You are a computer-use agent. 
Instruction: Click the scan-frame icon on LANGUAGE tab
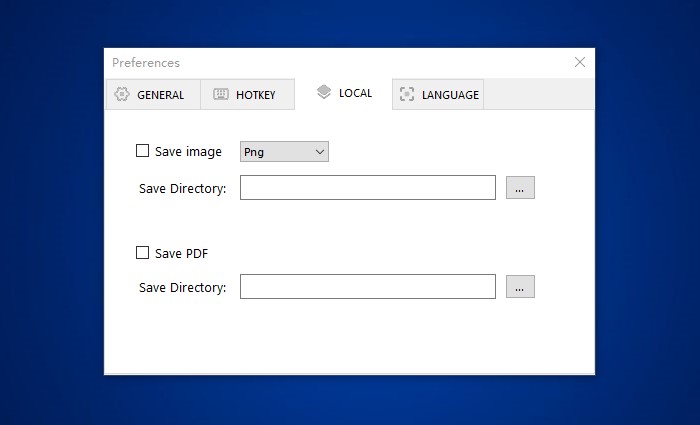click(407, 94)
